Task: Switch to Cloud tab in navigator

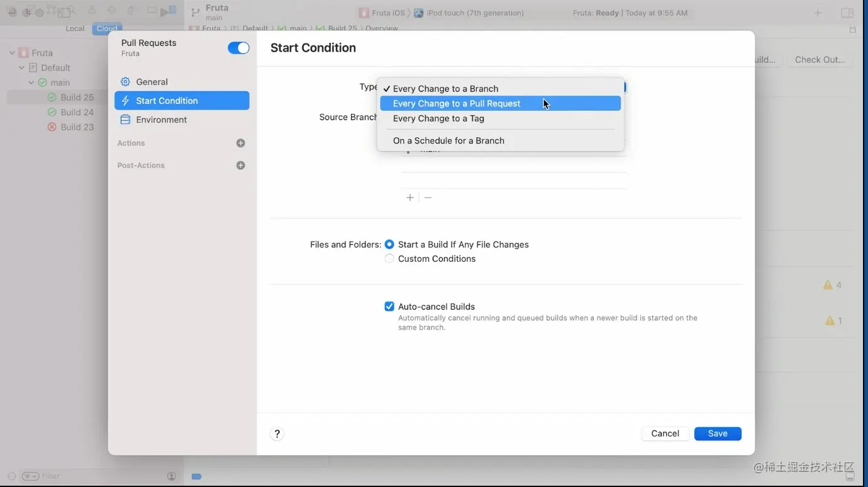Action: (107, 28)
